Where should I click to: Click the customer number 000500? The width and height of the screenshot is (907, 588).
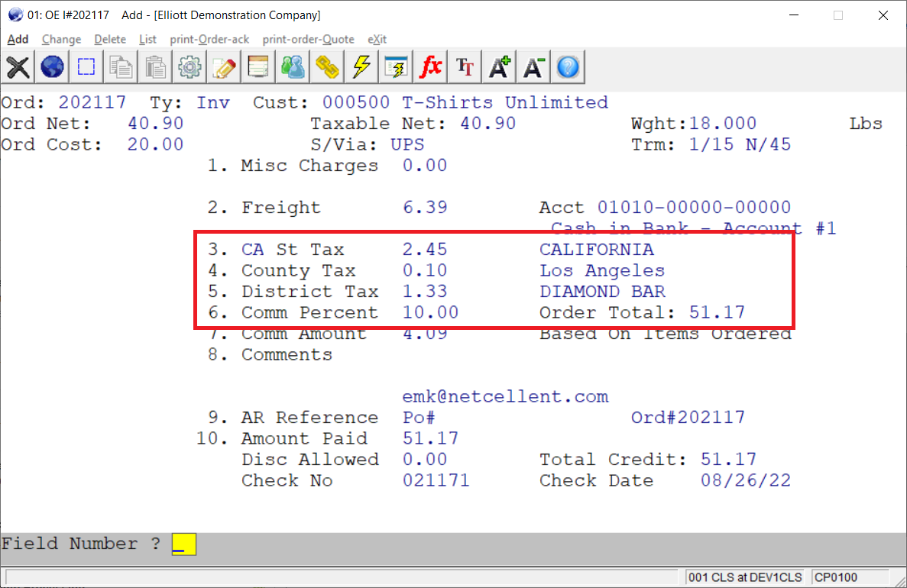coord(356,103)
